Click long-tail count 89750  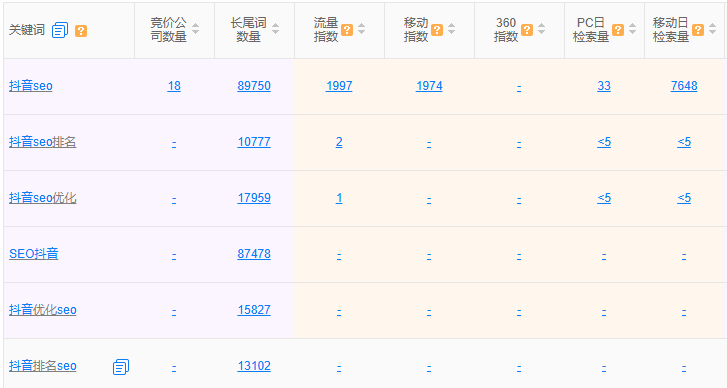point(254,86)
